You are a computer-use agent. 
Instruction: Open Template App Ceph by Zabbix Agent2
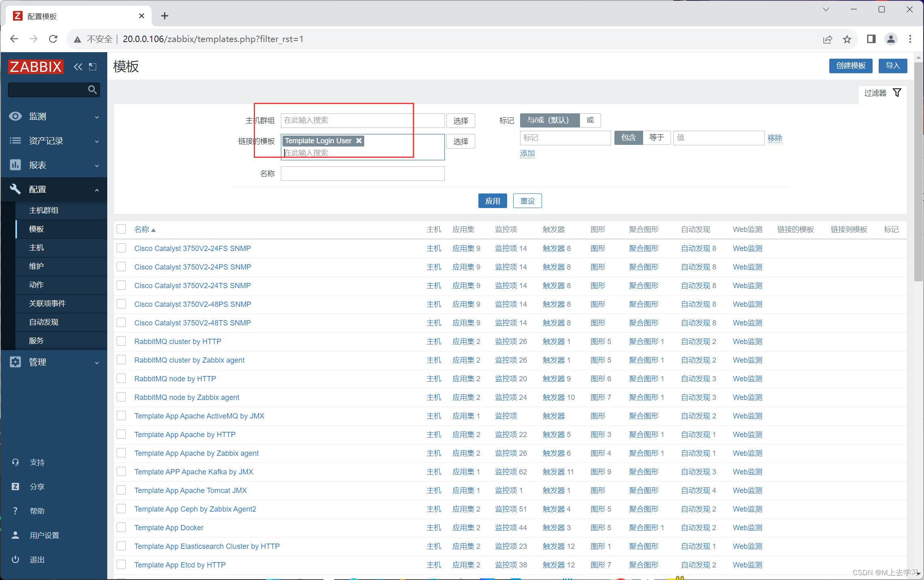pos(195,509)
